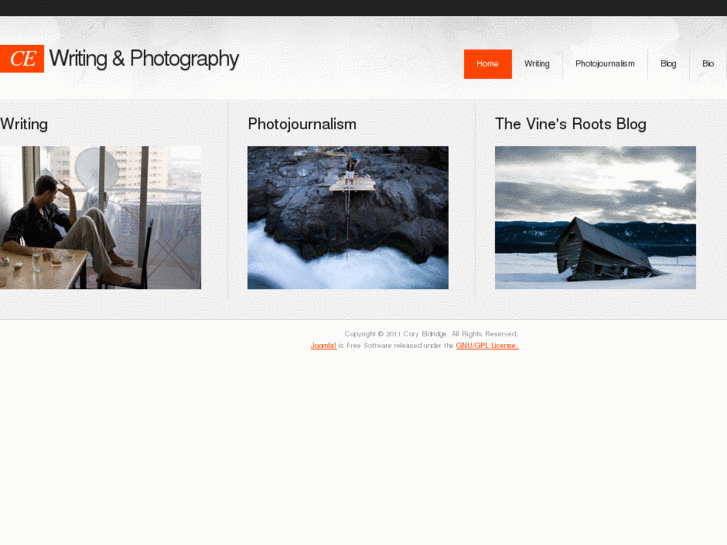
Task: Click the orange CE logo
Action: [x=22, y=58]
